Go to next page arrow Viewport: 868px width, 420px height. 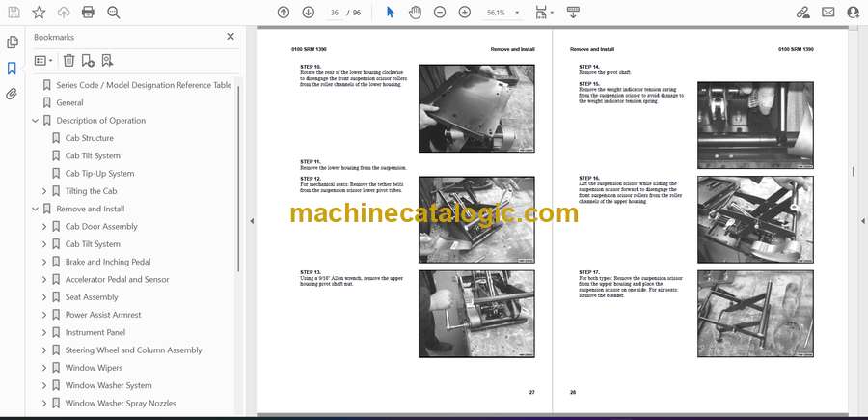(x=309, y=13)
